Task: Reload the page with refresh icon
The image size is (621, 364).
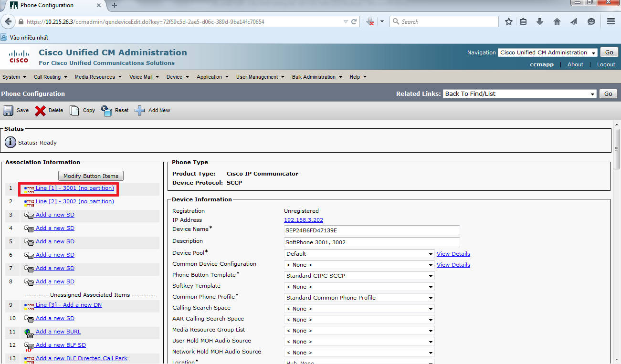Action: (355, 21)
